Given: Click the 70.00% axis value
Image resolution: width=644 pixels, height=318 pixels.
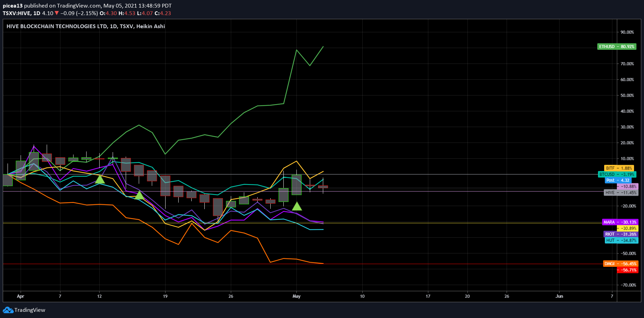Looking at the screenshot, I should pos(627,64).
